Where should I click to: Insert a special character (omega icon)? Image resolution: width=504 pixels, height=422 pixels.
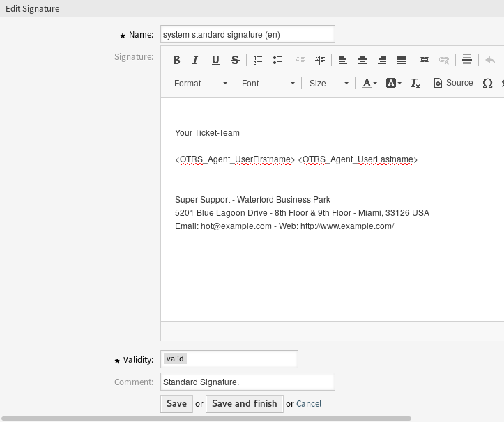pyautogui.click(x=487, y=83)
